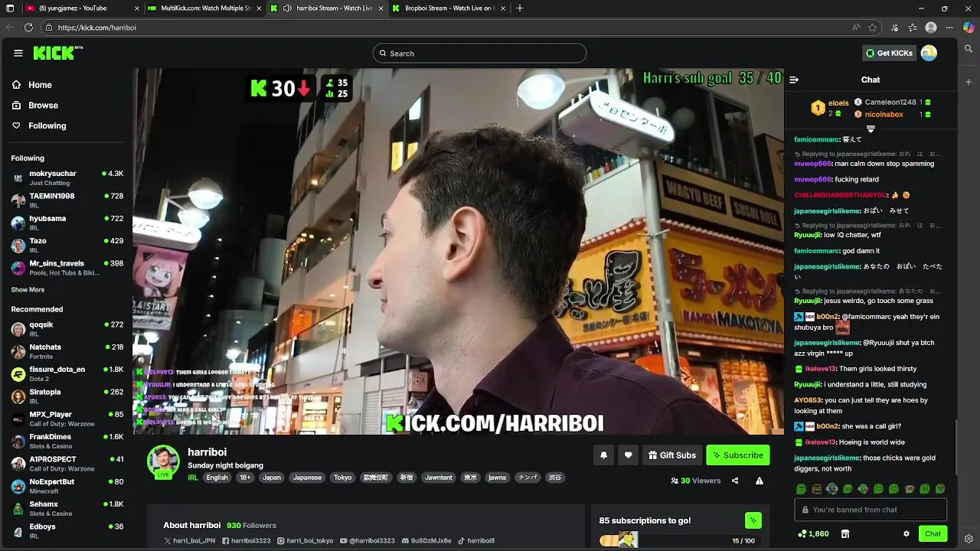This screenshot has width=980, height=551.
Task: Open the chat settings gear
Action: pyautogui.click(x=906, y=533)
